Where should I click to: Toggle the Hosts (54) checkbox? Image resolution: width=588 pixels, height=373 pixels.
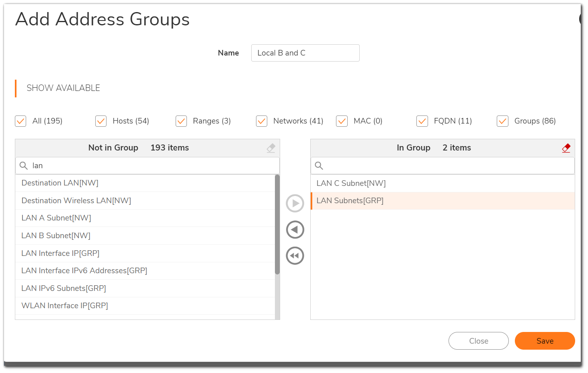tap(101, 121)
